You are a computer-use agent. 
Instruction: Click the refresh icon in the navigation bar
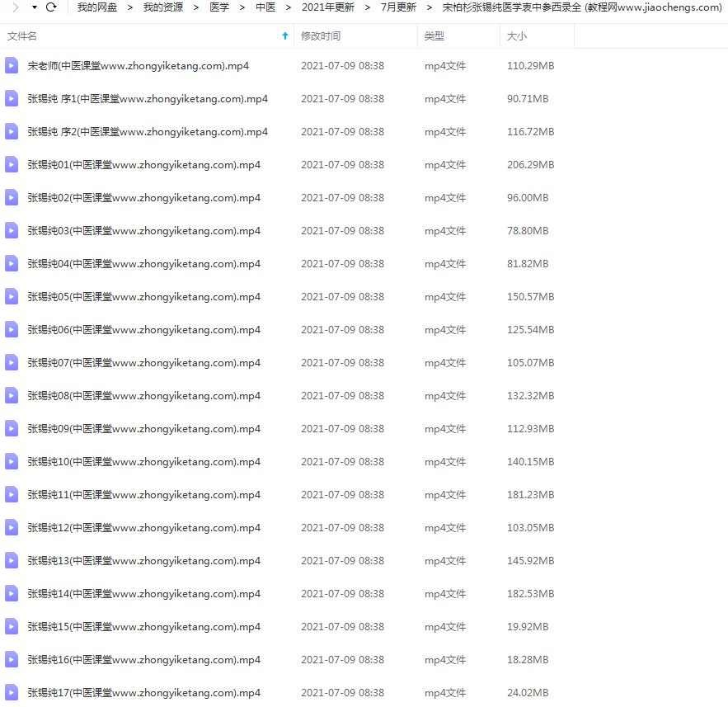coord(51,7)
